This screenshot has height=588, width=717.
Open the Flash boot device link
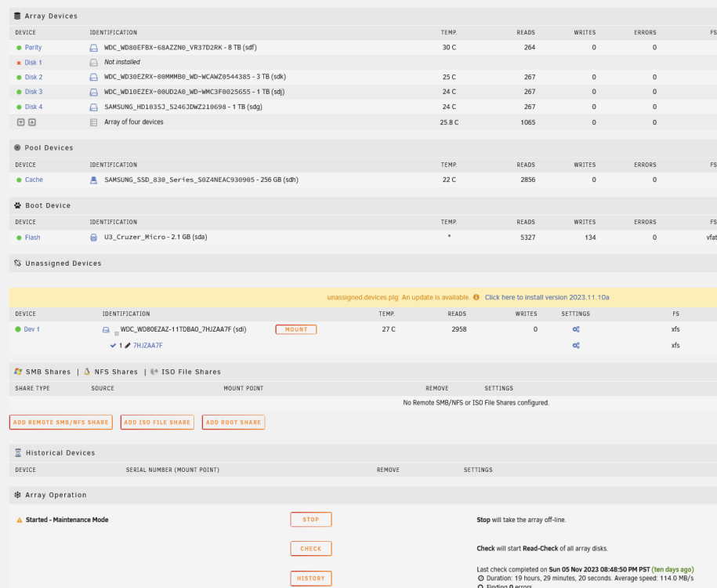point(32,238)
